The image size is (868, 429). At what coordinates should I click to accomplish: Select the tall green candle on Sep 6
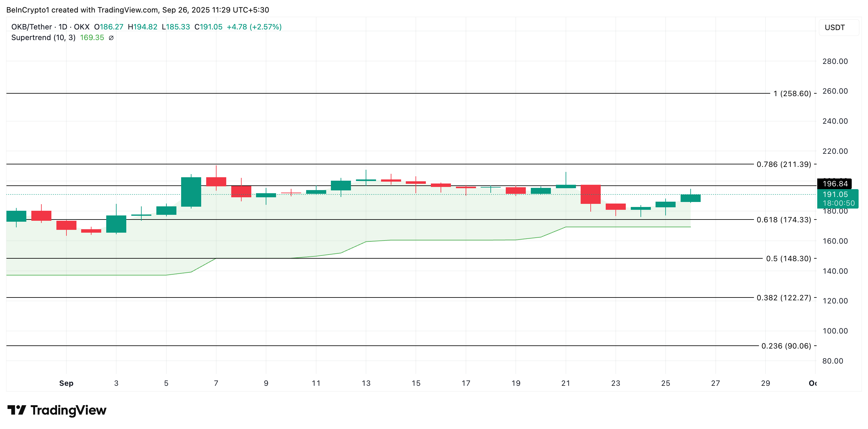[x=191, y=192]
